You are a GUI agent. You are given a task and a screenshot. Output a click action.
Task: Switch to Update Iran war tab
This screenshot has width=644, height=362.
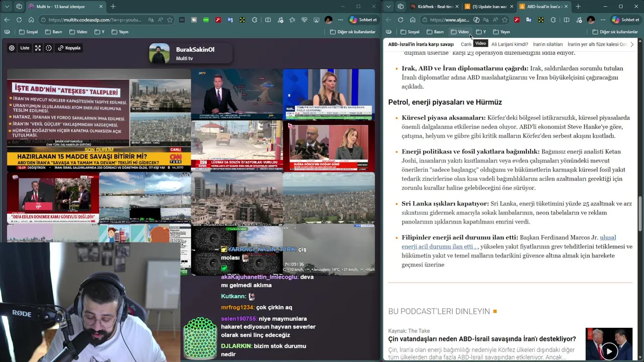click(x=488, y=7)
